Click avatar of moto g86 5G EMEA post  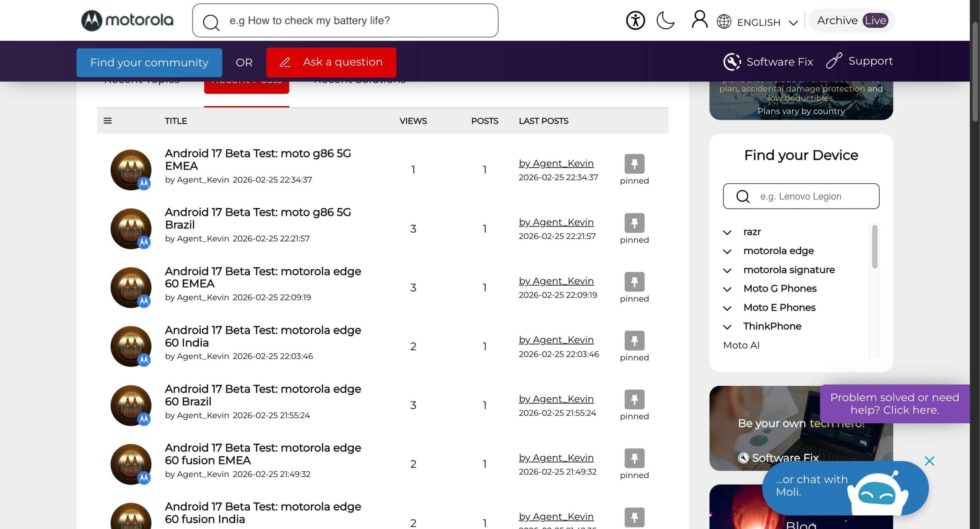pyautogui.click(x=131, y=170)
